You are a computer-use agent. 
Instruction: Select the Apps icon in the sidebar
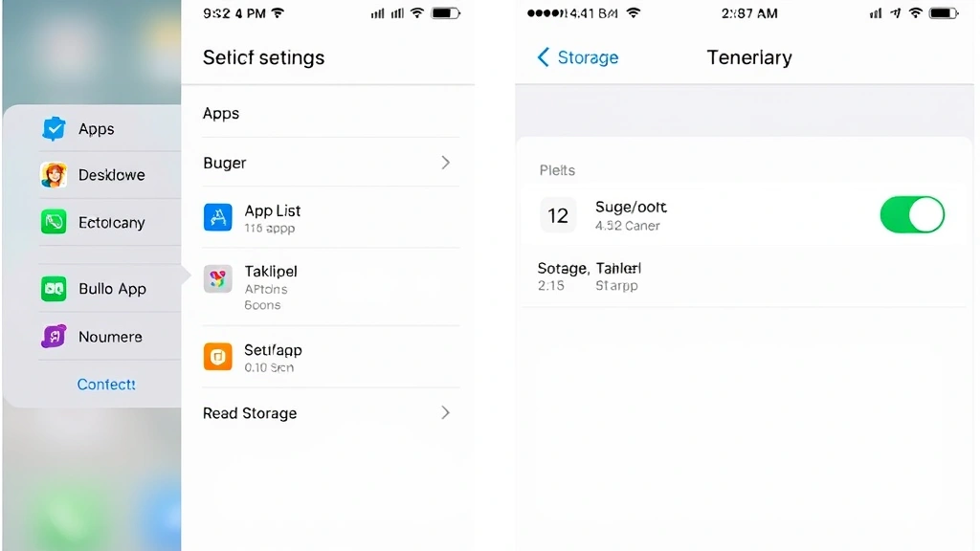pos(55,128)
